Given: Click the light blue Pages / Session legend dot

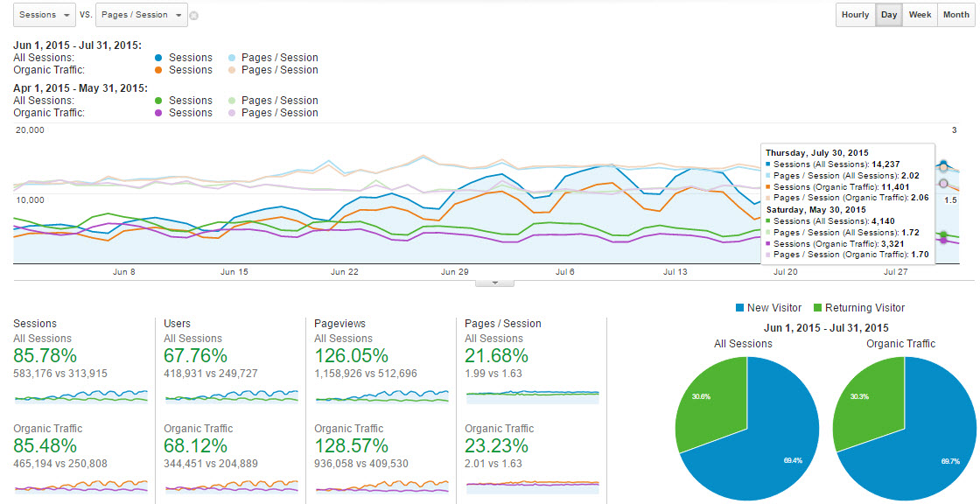Looking at the screenshot, I should (x=232, y=58).
